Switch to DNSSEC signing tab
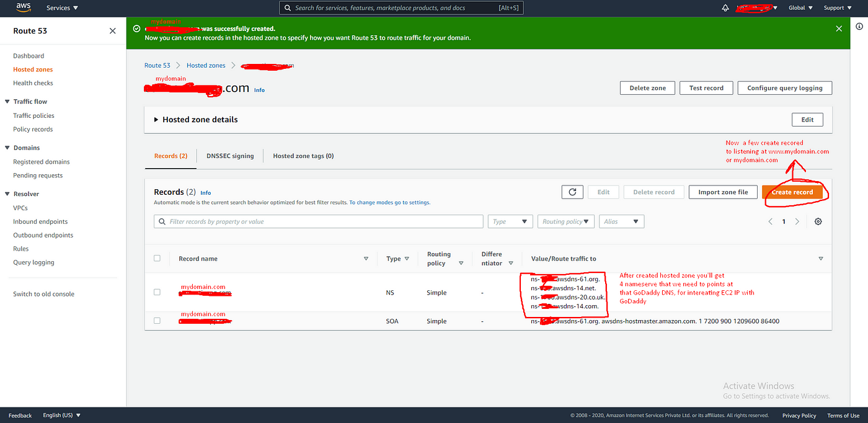Image resolution: width=868 pixels, height=423 pixels. coord(230,156)
